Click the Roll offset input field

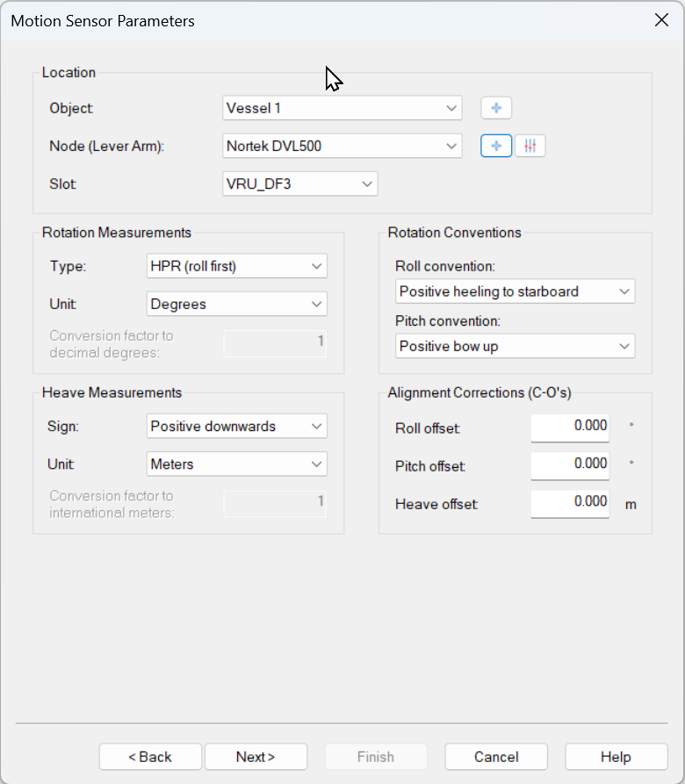pos(570,427)
